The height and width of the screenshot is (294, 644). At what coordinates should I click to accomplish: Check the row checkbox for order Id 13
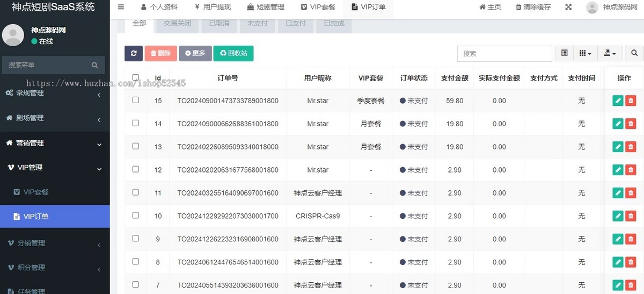(x=135, y=146)
